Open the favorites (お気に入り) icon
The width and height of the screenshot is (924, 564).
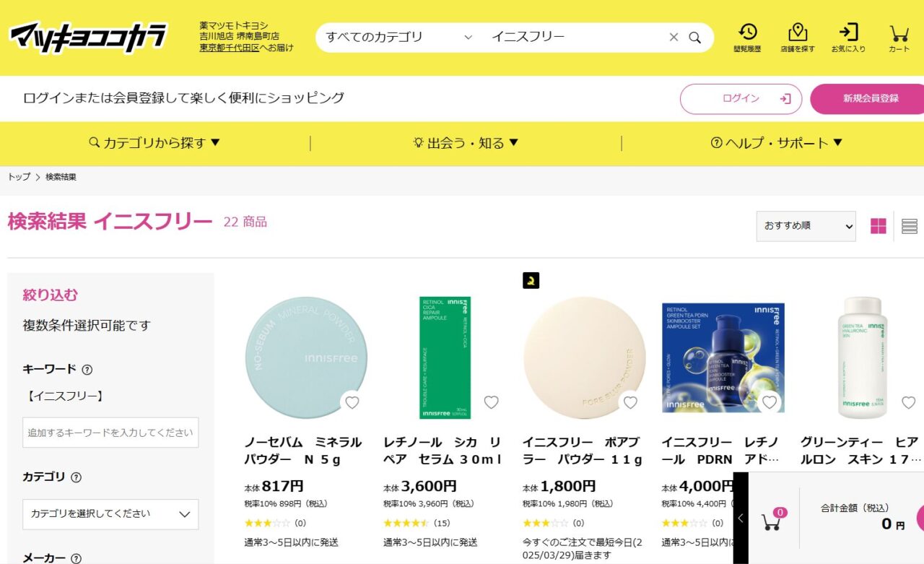tap(848, 38)
